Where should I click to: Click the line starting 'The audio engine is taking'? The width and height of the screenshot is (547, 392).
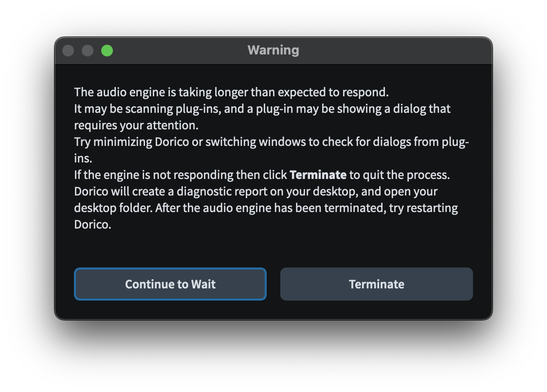(231, 92)
